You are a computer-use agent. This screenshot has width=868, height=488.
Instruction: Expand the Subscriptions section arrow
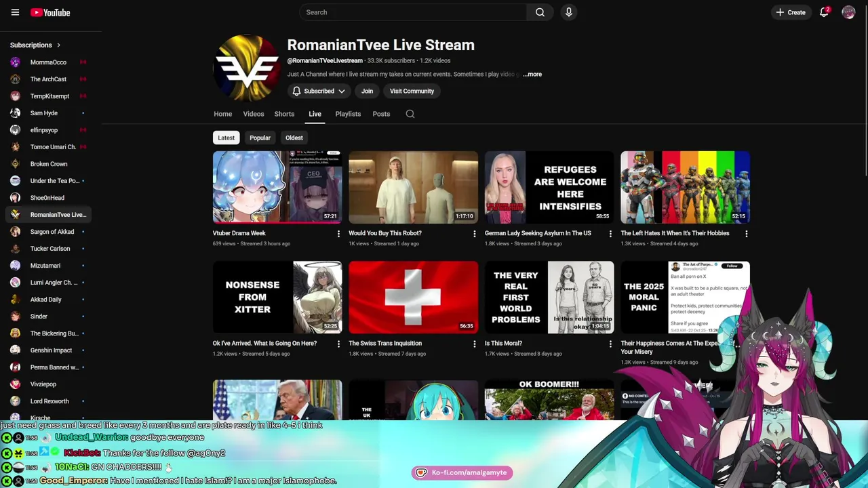click(58, 45)
